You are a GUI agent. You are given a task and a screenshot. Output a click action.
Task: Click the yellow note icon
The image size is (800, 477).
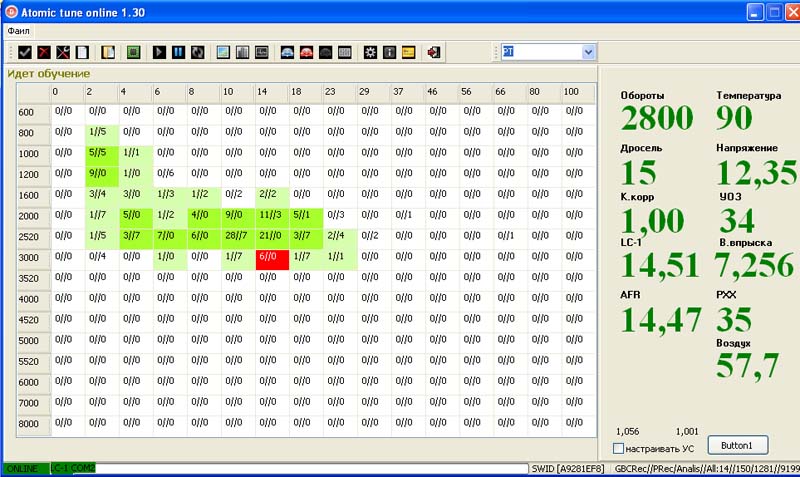pos(408,52)
